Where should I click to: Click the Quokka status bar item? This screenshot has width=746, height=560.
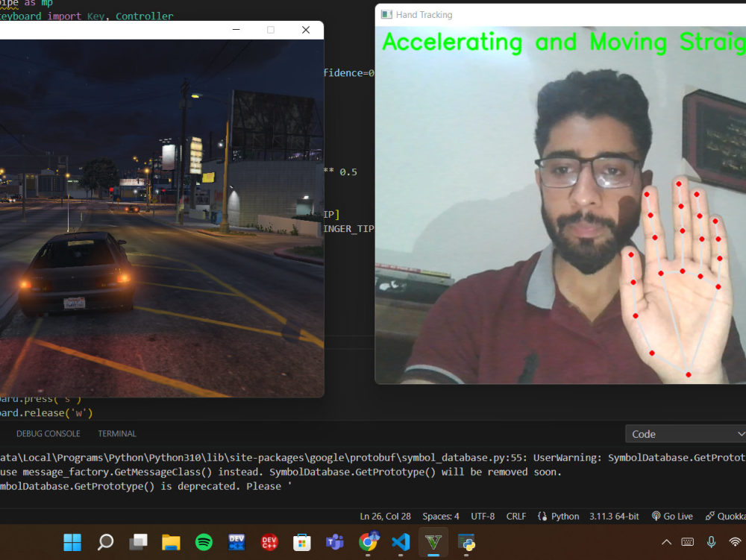click(725, 516)
